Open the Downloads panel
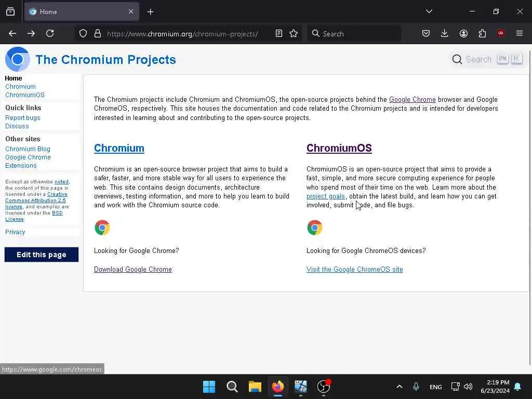Viewport: 532px width, 399px height. point(445,33)
